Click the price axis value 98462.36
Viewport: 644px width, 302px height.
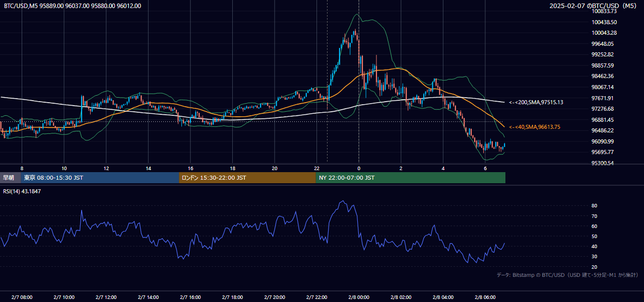click(603, 77)
